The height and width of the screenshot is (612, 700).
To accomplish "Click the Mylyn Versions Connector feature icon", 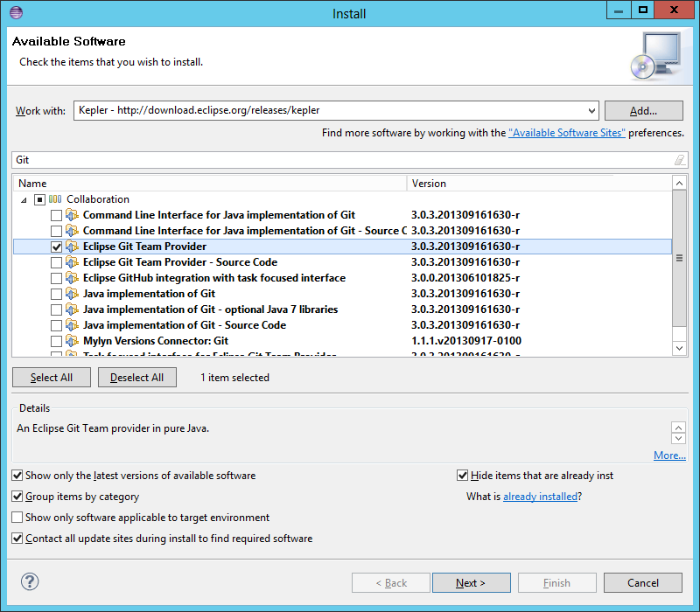I will 73,341.
